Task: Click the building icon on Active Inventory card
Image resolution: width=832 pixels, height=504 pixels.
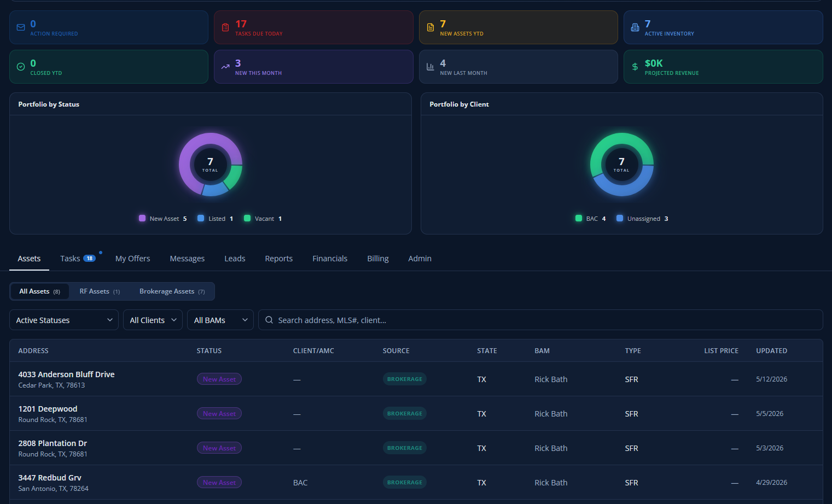Action: pos(635,27)
